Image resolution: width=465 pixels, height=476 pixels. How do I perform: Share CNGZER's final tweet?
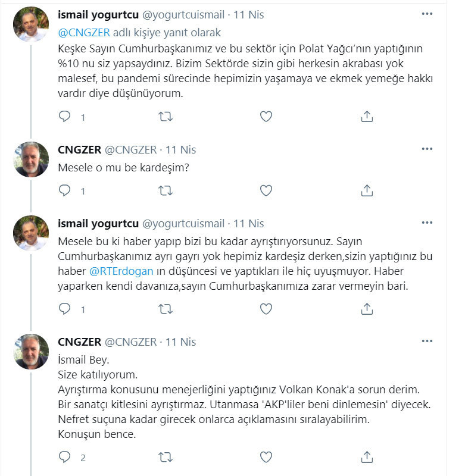click(367, 457)
